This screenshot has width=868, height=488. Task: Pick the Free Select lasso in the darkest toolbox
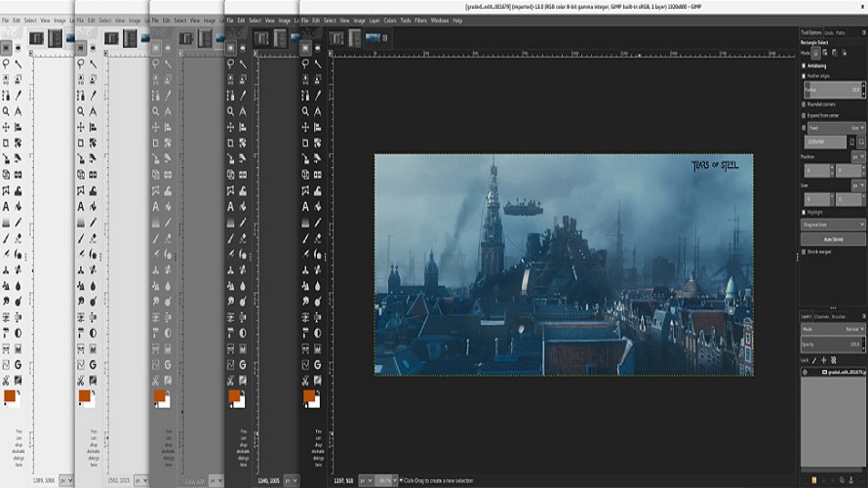(x=306, y=63)
